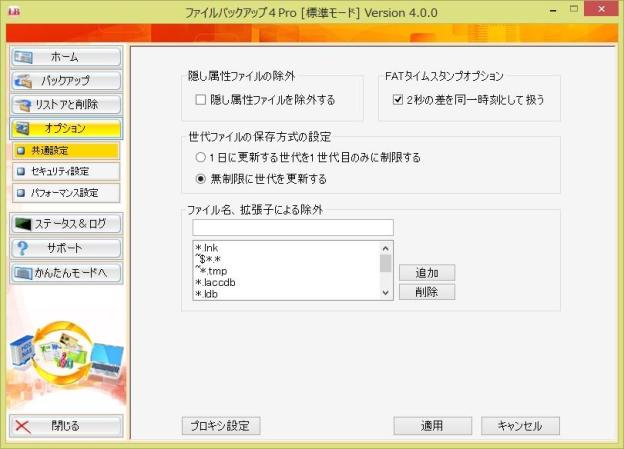624x449 pixels.
Task: Click the exclusion list scroll up arrow
Action: 385,248
